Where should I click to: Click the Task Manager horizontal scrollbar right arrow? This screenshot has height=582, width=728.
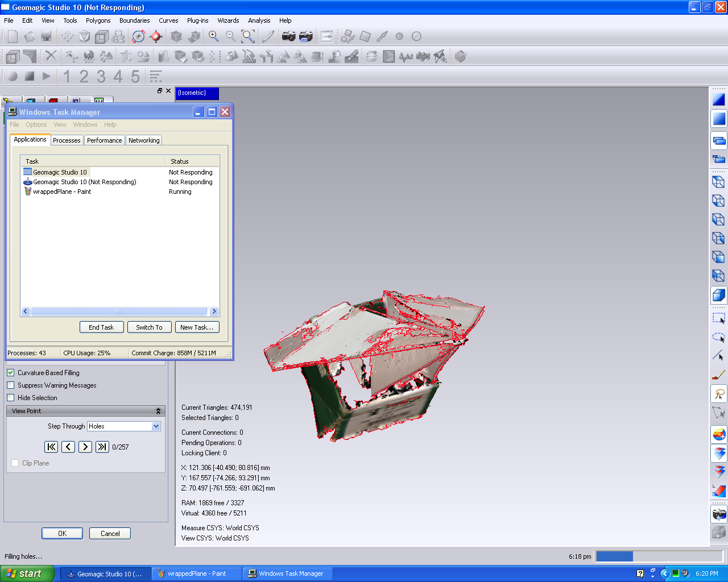coord(214,311)
